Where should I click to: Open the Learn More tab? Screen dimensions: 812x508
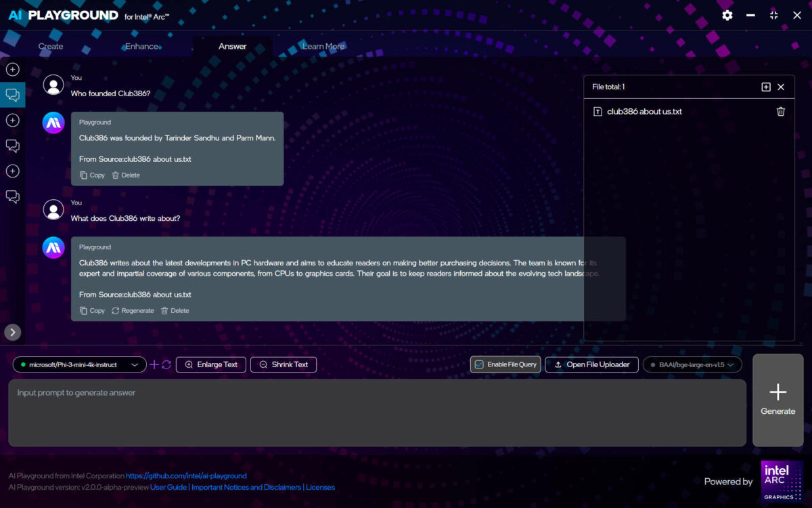[x=323, y=46]
